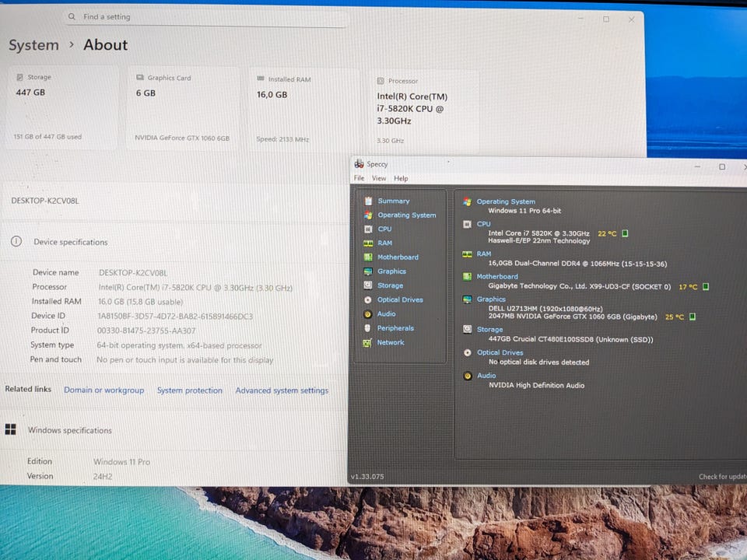747x560 pixels.
Task: Select Network icon in Speccy sidebar
Action: [x=366, y=343]
